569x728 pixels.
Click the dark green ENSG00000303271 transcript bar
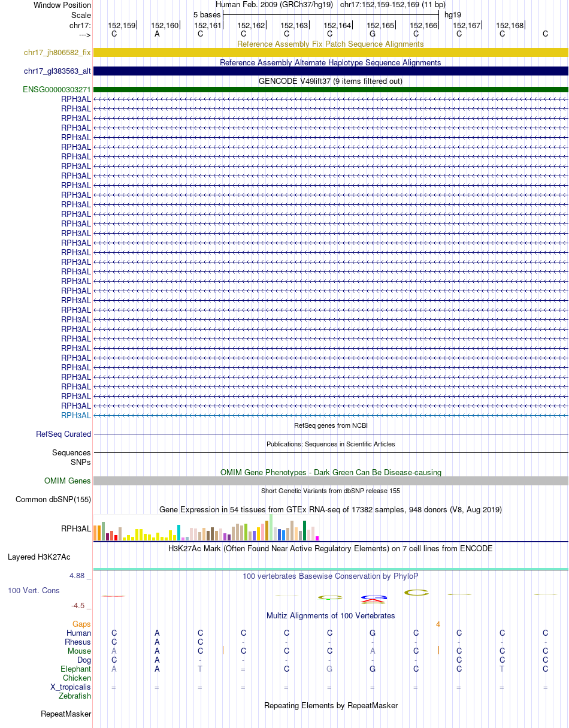coord(331,90)
